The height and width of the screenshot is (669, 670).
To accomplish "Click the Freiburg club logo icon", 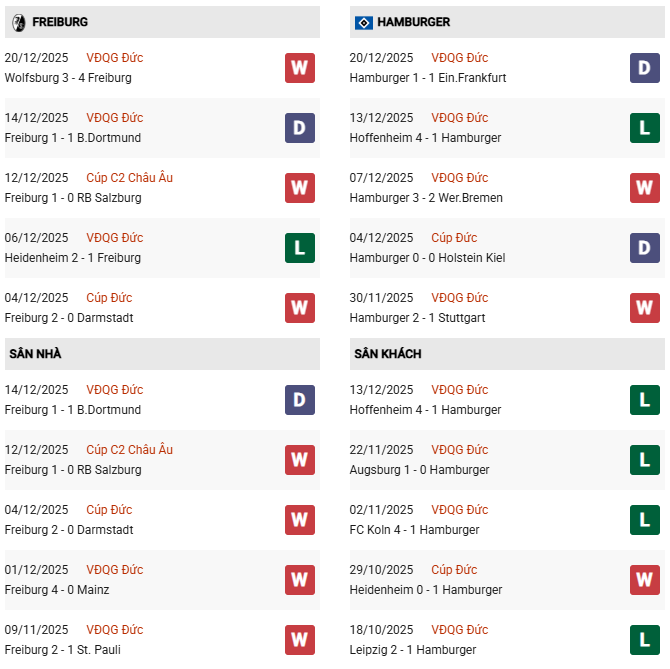I will click(x=17, y=21).
